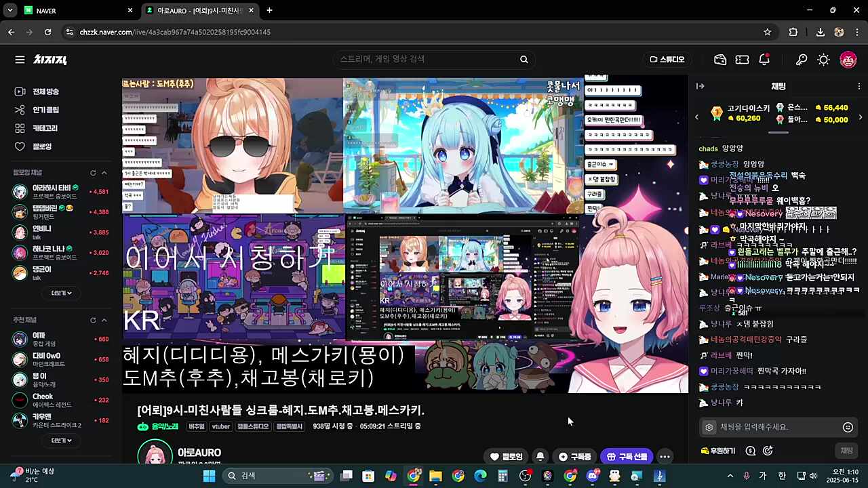Open a new browser tab

tap(269, 10)
